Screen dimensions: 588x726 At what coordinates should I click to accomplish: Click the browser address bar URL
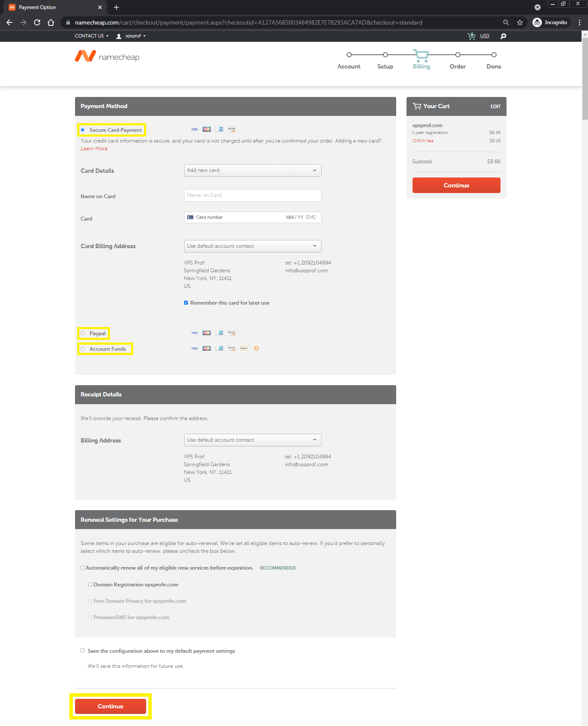point(249,22)
